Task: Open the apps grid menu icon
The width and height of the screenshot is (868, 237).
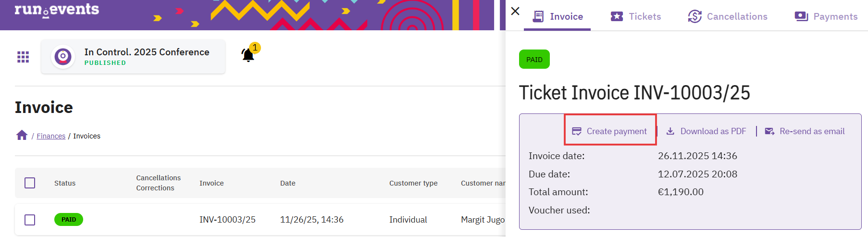Action: click(x=23, y=57)
